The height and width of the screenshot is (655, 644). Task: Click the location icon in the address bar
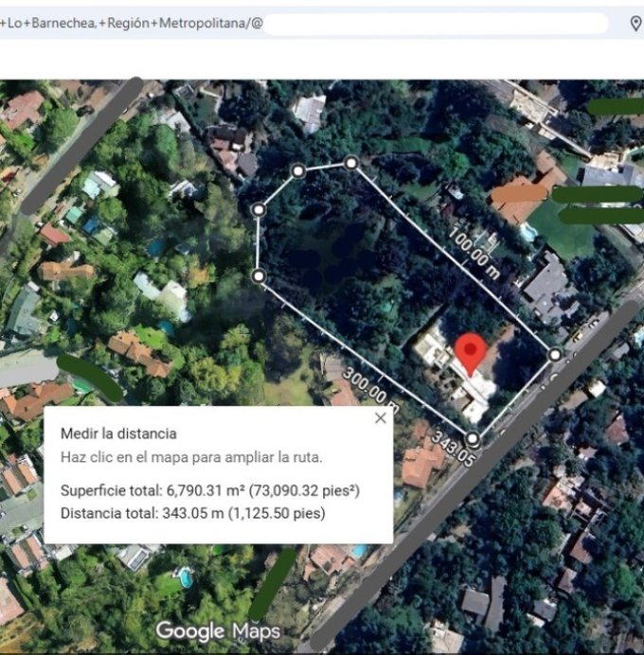[x=635, y=24]
